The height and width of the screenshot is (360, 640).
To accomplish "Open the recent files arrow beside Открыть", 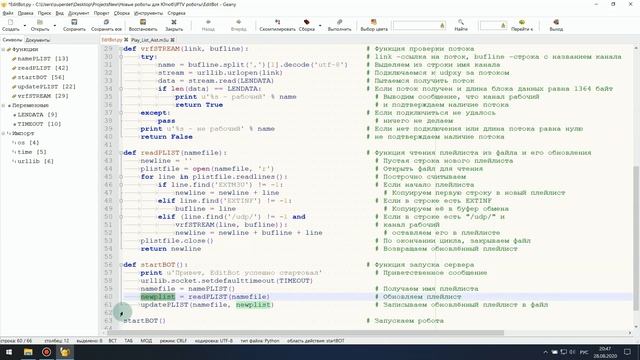I will (55, 25).
